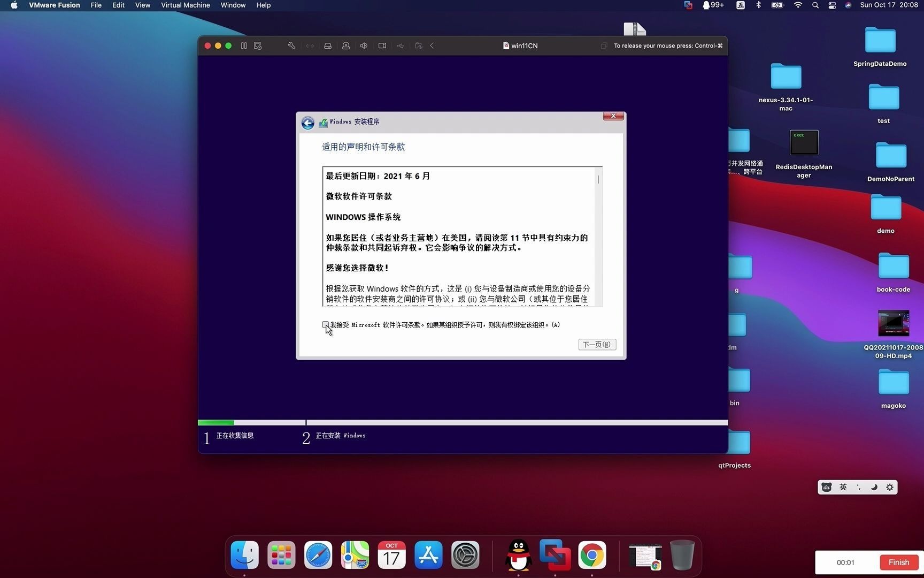Image resolution: width=924 pixels, height=578 pixels.
Task: Open App Store from the dock
Action: (428, 555)
